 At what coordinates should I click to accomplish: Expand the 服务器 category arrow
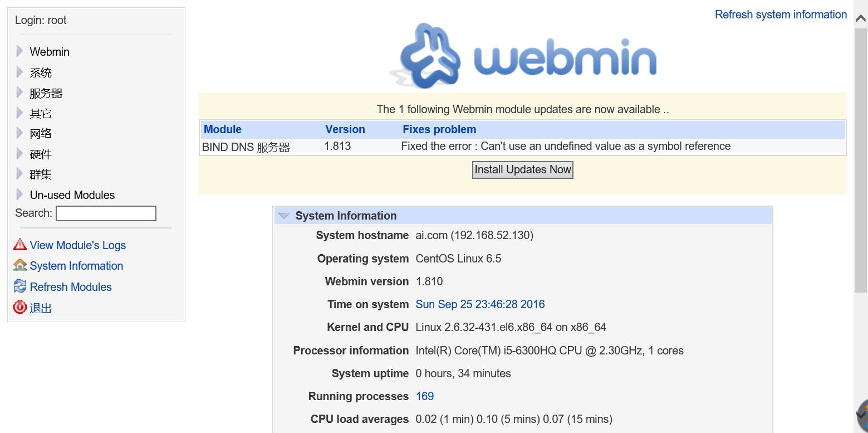[x=19, y=93]
